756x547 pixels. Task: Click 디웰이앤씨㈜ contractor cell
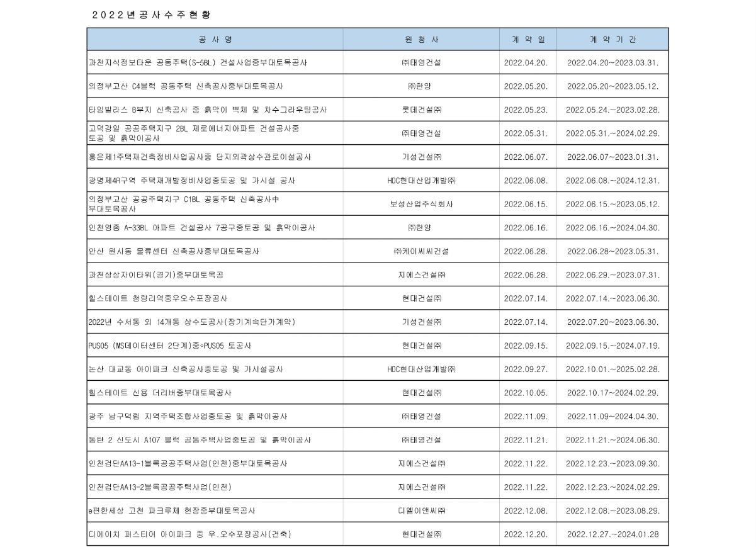pos(421,510)
